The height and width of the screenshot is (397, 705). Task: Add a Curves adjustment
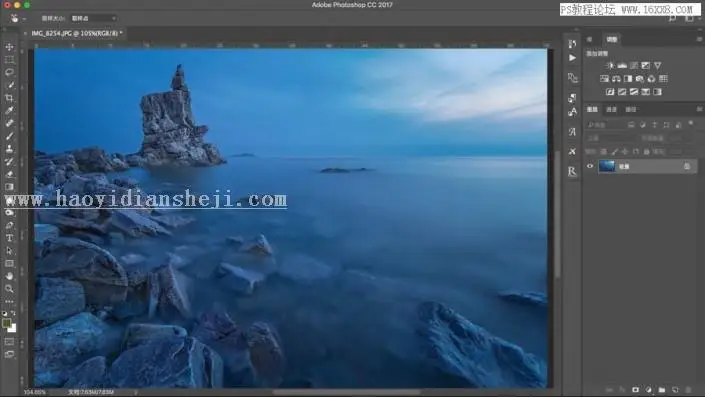(x=634, y=66)
